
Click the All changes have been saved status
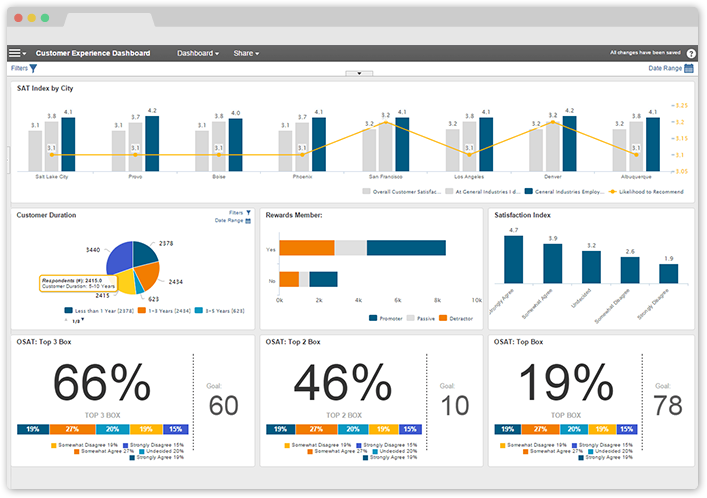click(x=645, y=53)
